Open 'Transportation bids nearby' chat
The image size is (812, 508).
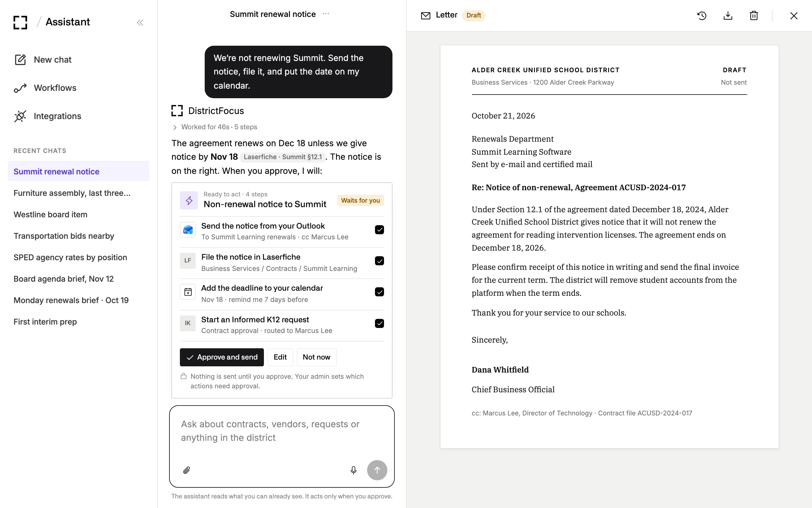[78, 236]
